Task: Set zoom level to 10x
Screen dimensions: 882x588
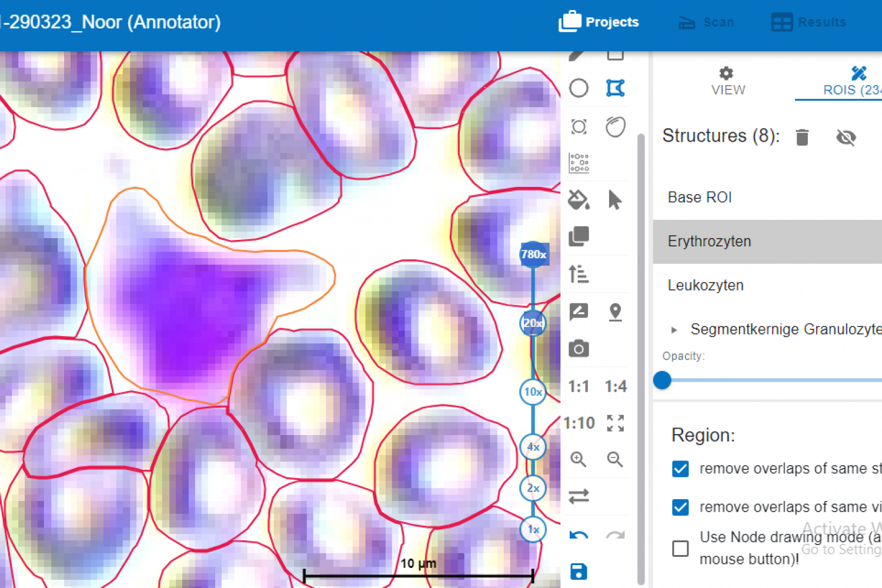Action: [533, 392]
